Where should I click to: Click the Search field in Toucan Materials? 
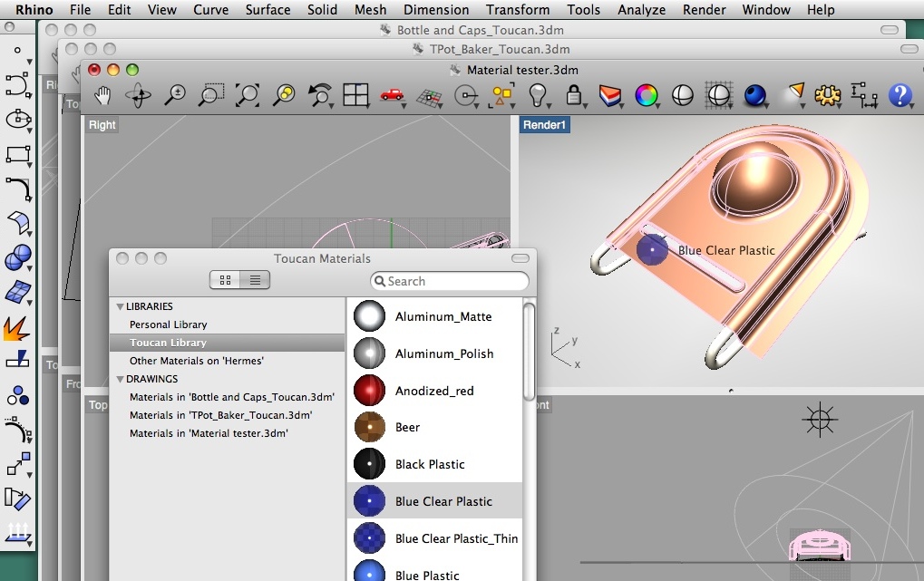coord(450,281)
